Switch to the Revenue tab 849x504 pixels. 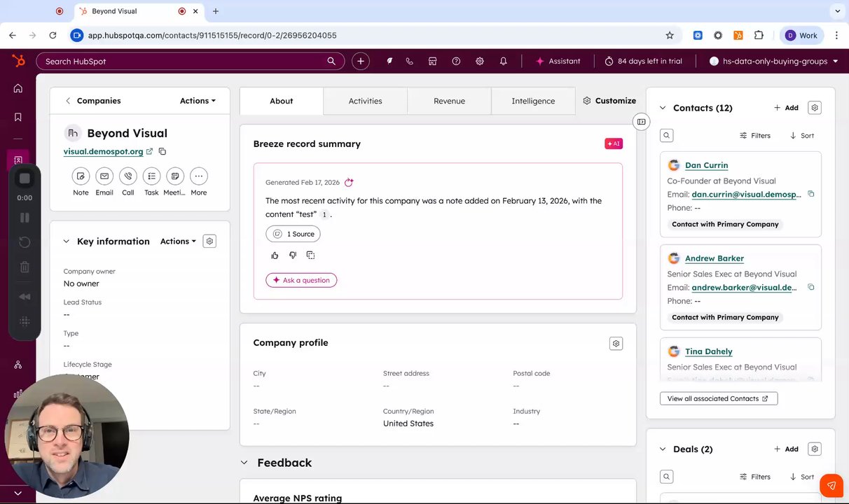(x=449, y=101)
